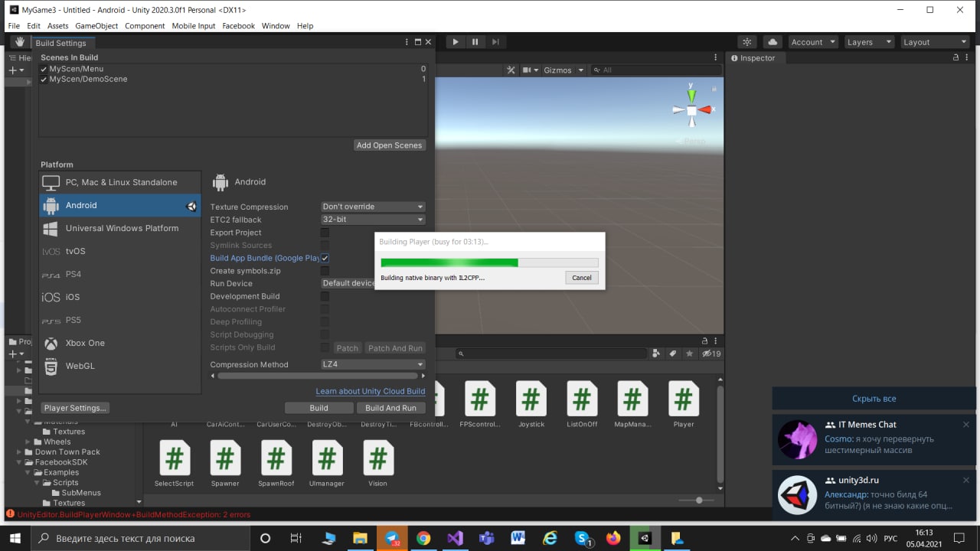The height and width of the screenshot is (551, 980).
Task: Click the Play button in Unity toolbar
Action: coord(456,42)
